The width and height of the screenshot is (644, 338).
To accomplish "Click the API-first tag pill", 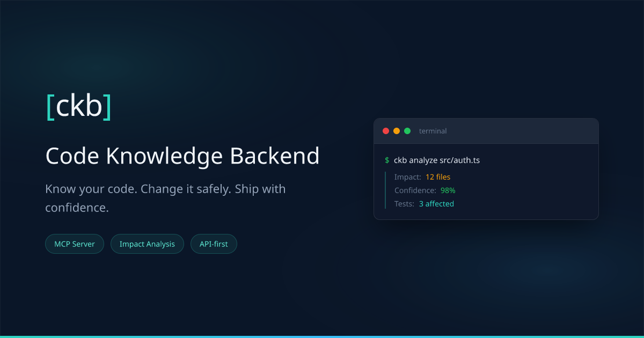I will [214, 244].
